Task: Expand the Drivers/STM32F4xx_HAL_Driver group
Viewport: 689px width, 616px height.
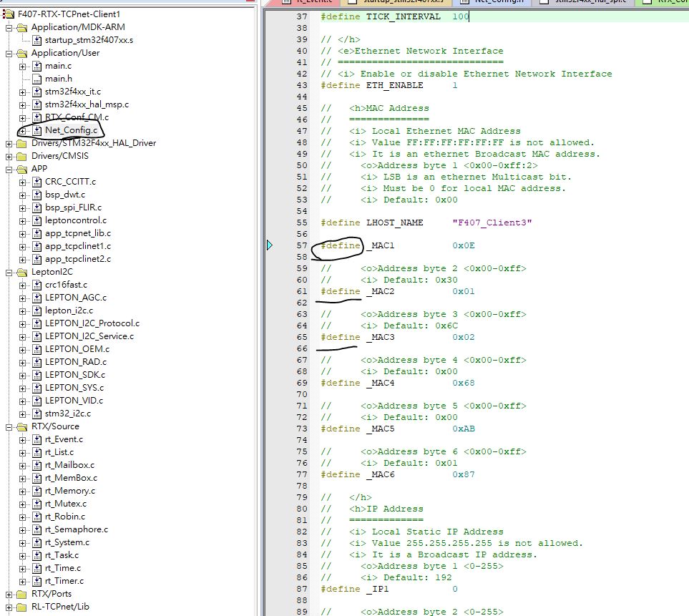Action: [x=9, y=144]
